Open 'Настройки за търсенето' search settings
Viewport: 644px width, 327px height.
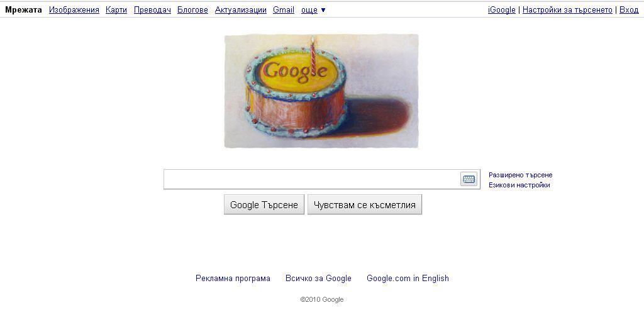click(x=567, y=10)
